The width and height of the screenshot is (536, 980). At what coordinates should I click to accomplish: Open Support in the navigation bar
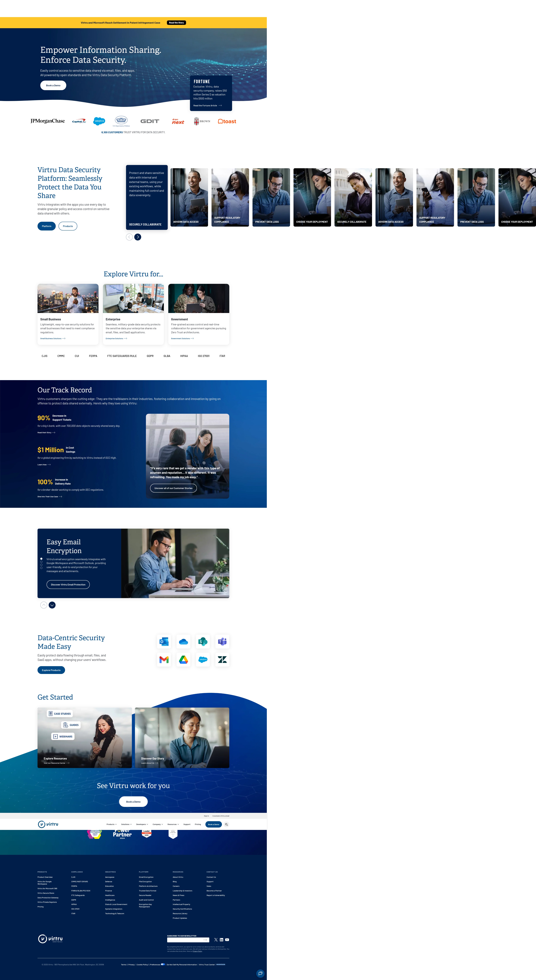(x=187, y=824)
